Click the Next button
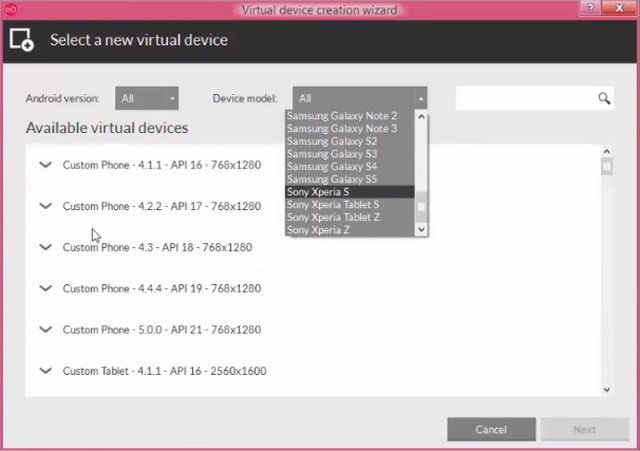 click(x=584, y=429)
